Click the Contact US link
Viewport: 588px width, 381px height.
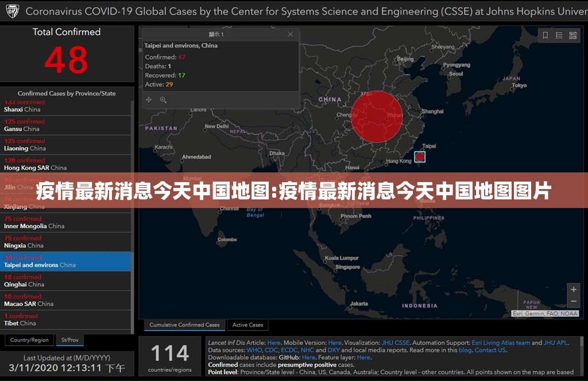click(490, 350)
